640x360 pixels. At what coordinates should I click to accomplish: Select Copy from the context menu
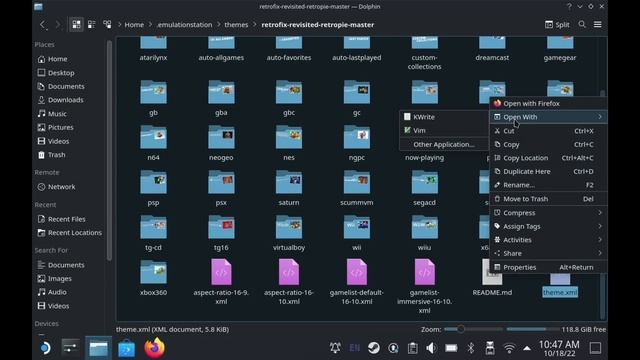548,144
